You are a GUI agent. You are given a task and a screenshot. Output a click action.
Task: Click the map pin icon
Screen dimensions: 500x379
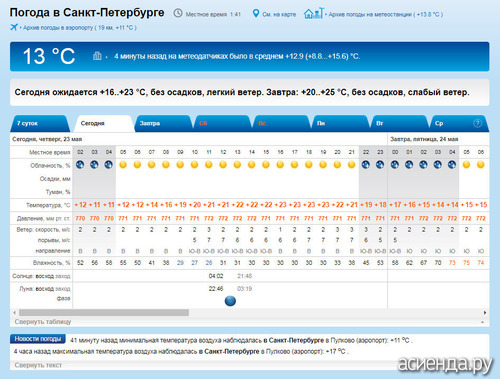point(255,14)
